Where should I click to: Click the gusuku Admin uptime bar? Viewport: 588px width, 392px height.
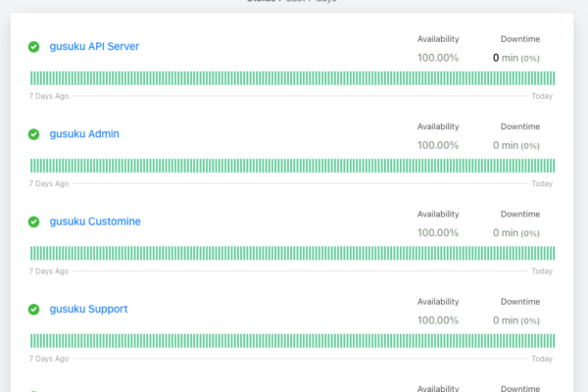point(292,166)
